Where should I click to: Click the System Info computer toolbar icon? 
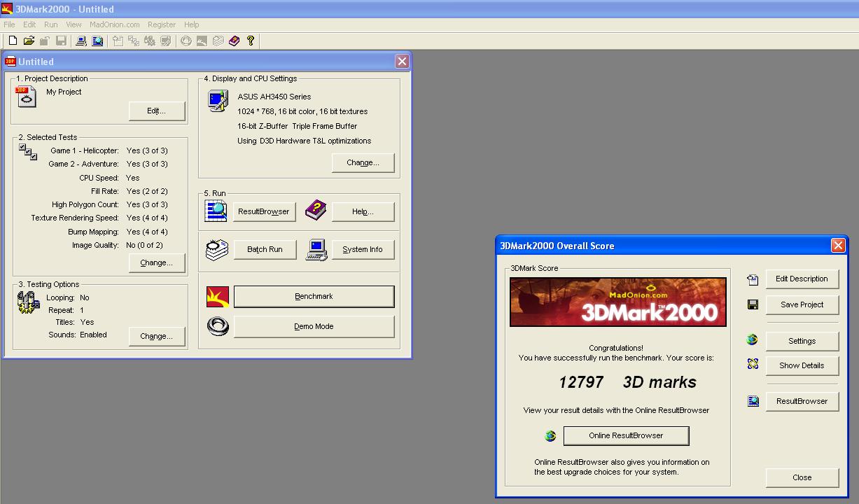tap(81, 41)
